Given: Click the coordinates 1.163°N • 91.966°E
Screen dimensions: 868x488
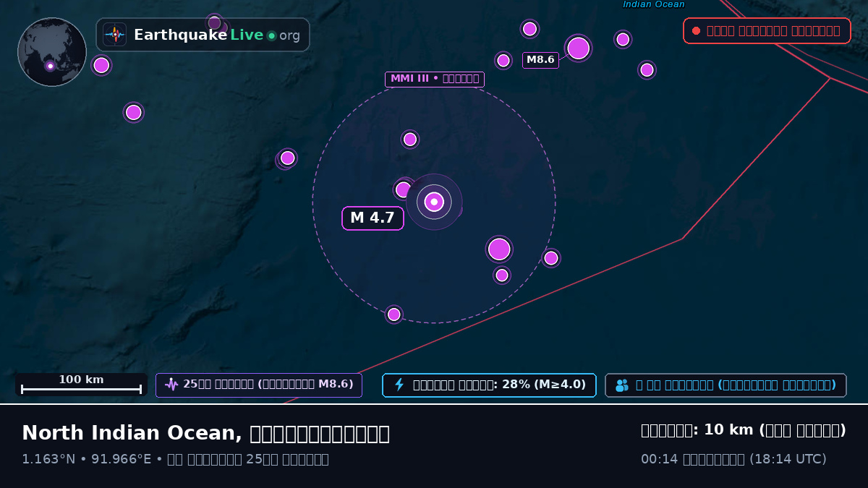Looking at the screenshot, I should 90,459.
